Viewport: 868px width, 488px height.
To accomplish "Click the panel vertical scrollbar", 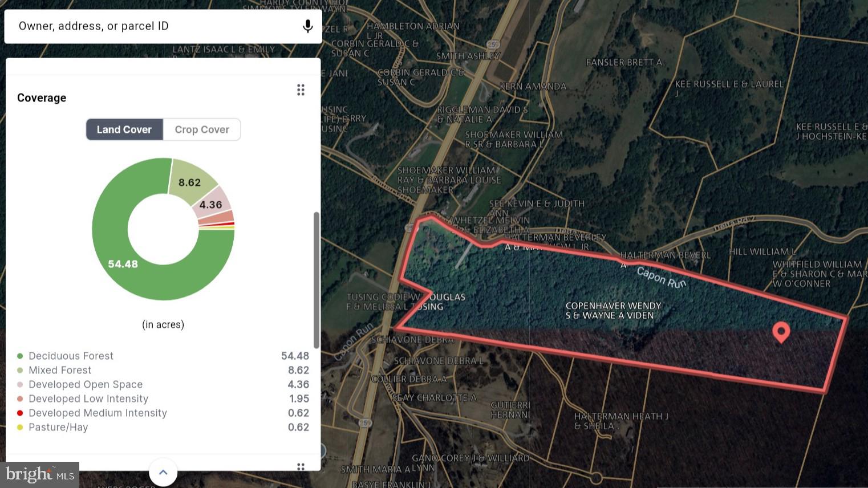I will (317, 279).
